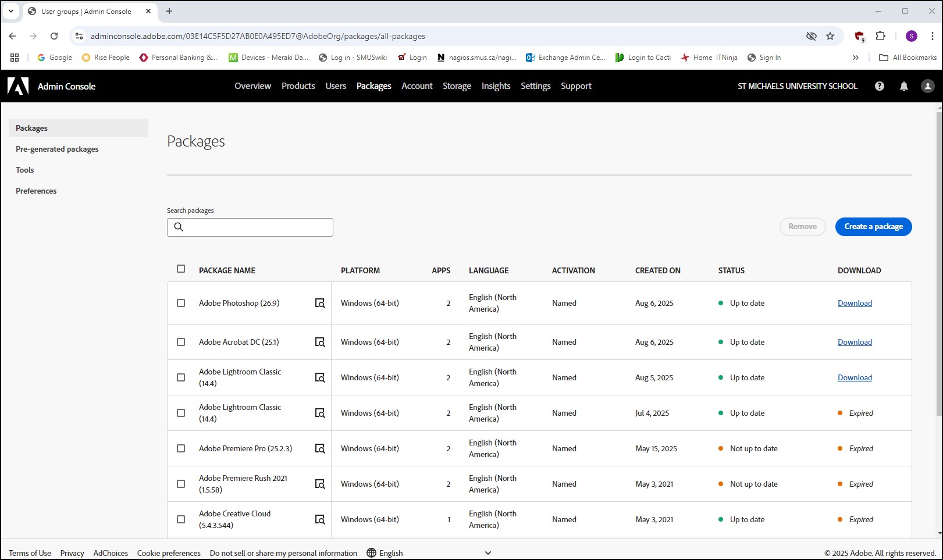Check the Adobe Premiere Pro (25.2.3) checkbox
The image size is (943, 560).
[x=181, y=448]
